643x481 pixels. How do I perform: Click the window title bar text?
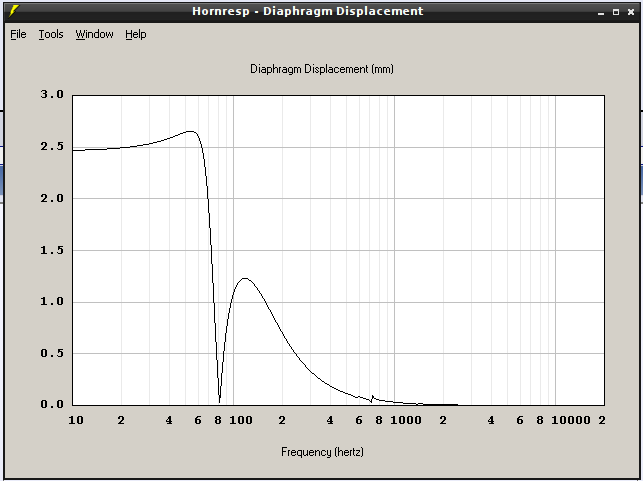[x=308, y=11]
